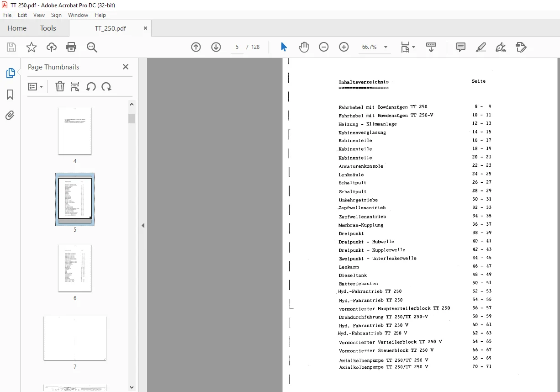Click the Save file icon

[11, 47]
